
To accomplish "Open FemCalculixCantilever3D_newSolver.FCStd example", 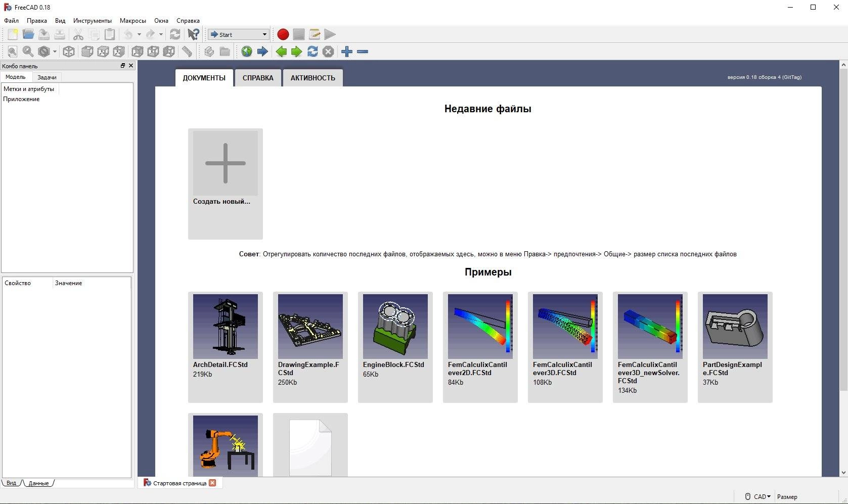I will pyautogui.click(x=650, y=347).
